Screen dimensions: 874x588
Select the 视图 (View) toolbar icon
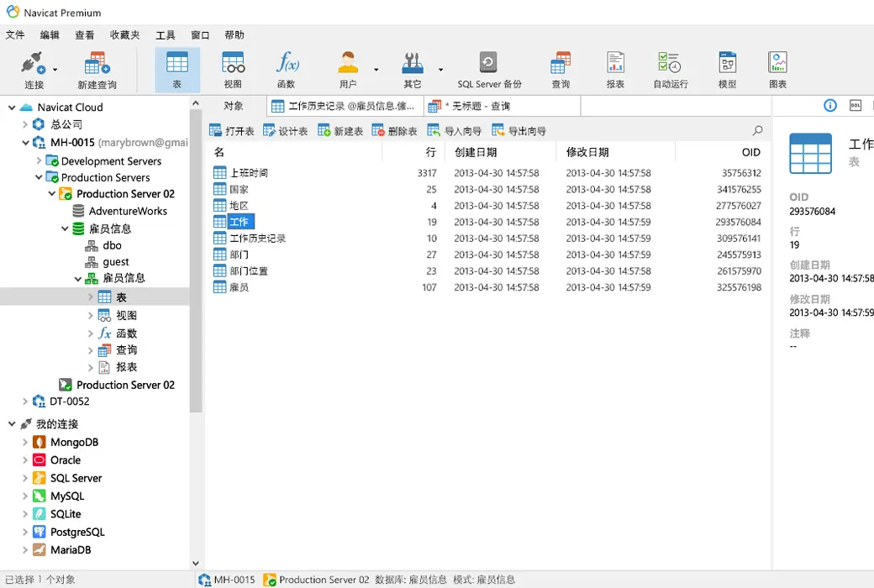click(x=233, y=71)
